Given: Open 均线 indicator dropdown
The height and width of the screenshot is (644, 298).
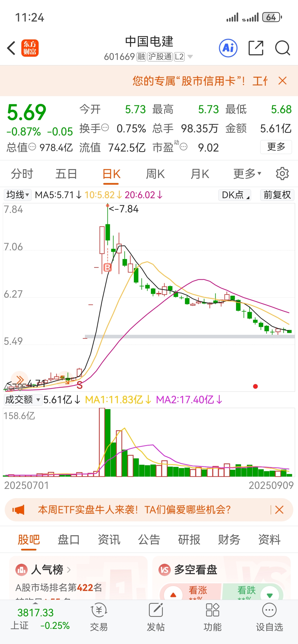Looking at the screenshot, I should (x=18, y=195).
